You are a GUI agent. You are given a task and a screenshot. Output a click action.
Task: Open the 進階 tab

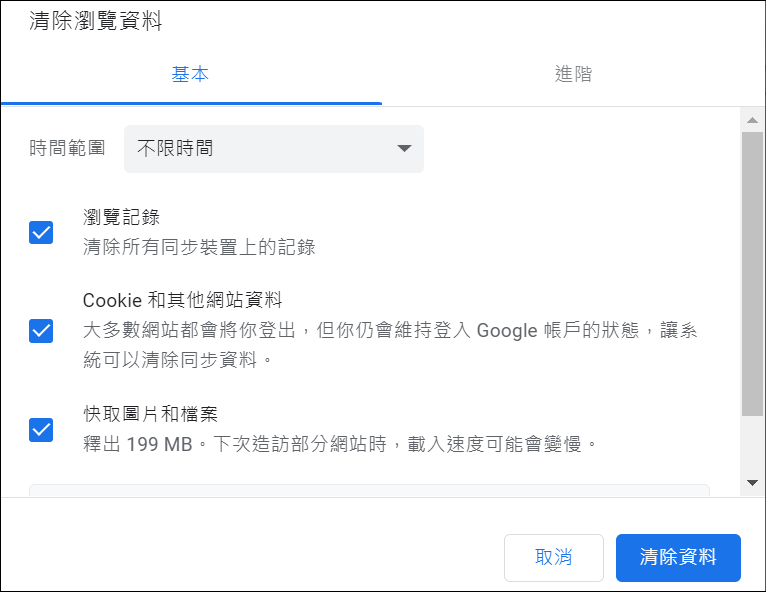[x=573, y=74]
